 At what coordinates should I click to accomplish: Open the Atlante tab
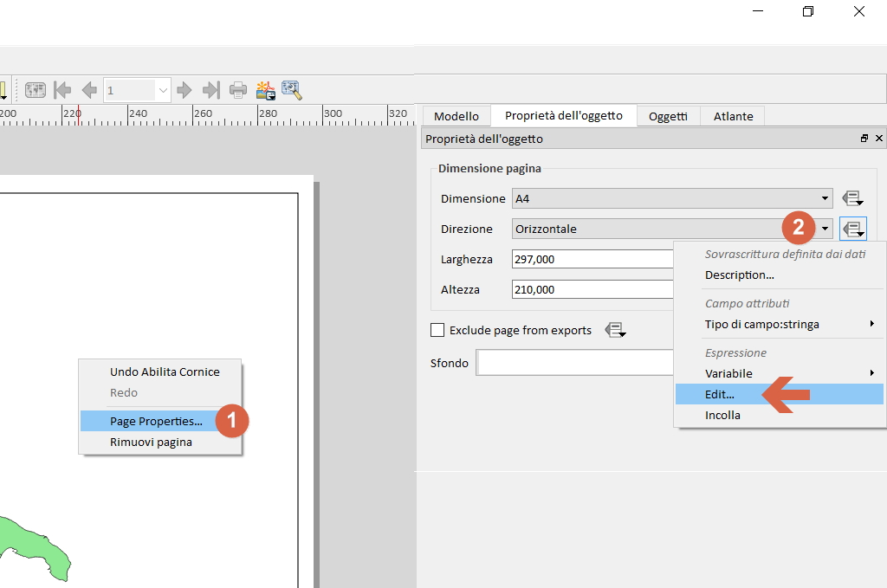(733, 116)
